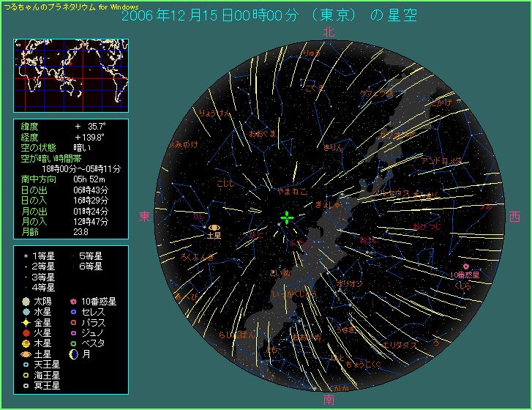Click the Mercury (水星) icon in legend
Screen dimensions: 532x410
pyautogui.click(x=26, y=311)
